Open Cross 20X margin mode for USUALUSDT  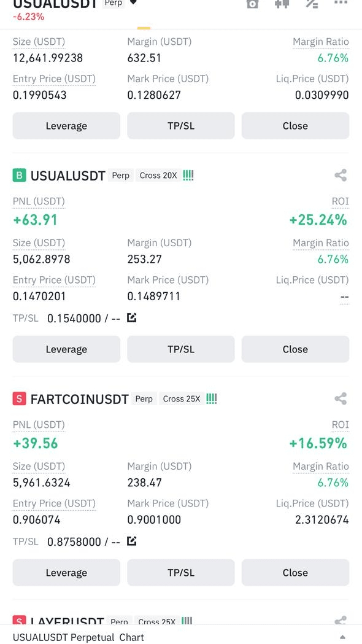coord(158,176)
